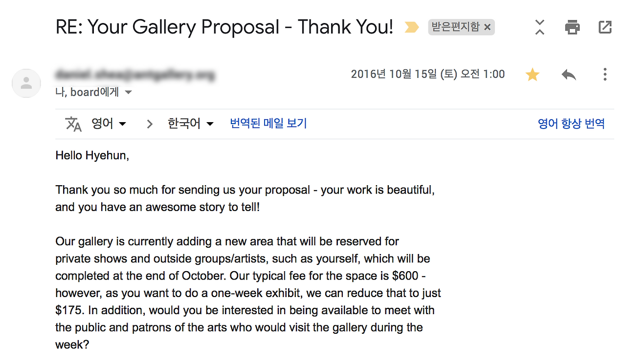The width and height of the screenshot is (626, 364).
Task: Reply using the arrow icon
Action: point(568,75)
